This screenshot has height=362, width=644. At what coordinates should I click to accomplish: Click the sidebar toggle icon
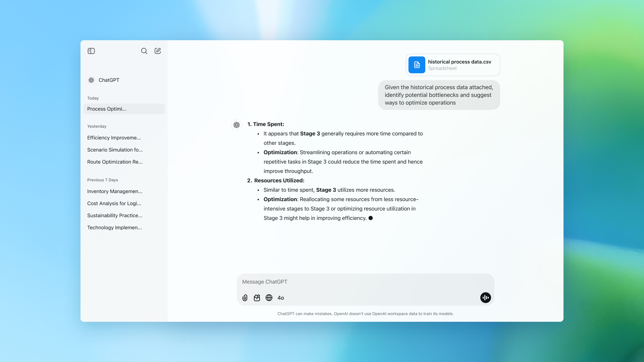coord(92,50)
